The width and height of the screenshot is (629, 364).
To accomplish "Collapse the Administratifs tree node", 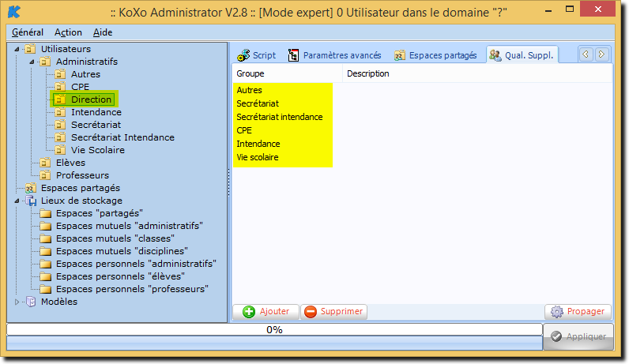I will pos(32,62).
